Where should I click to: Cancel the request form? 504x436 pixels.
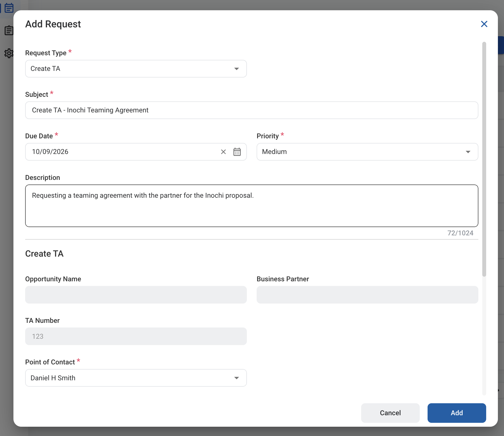390,413
